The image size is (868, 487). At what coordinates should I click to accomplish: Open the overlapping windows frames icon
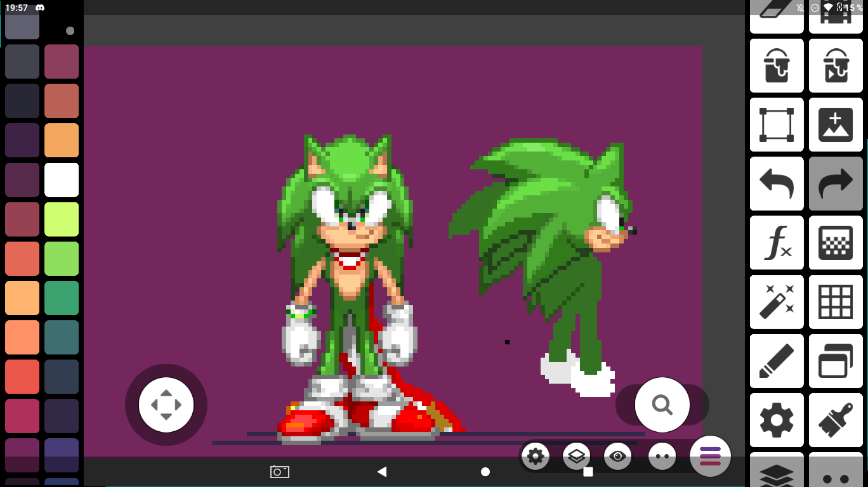tap(836, 361)
